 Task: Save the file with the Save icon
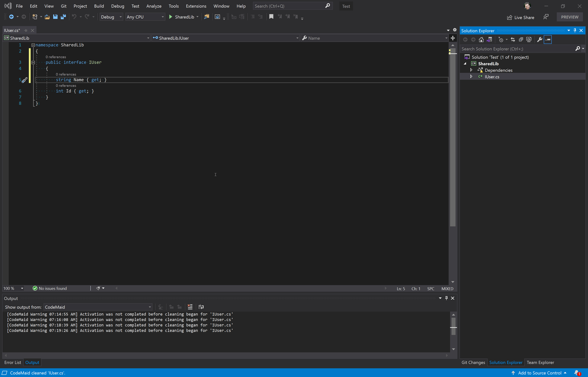pos(55,17)
